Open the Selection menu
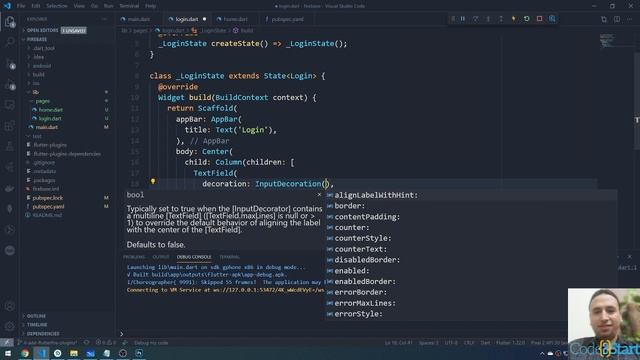 click(x=57, y=6)
